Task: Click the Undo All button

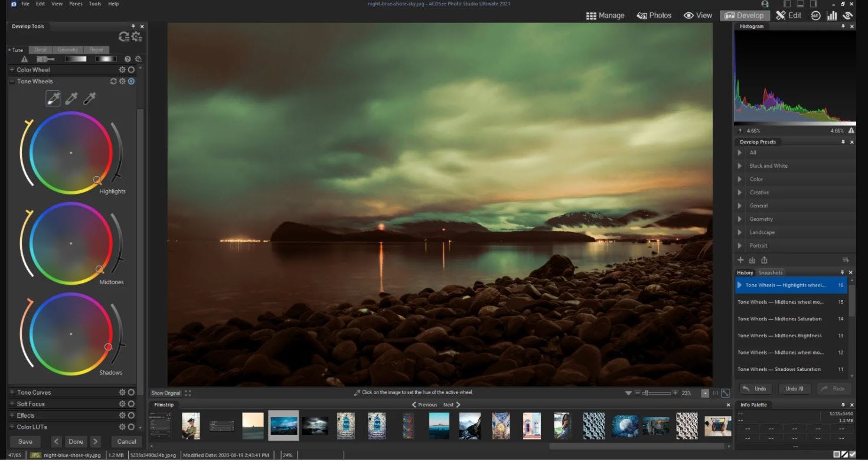Action: (x=795, y=389)
